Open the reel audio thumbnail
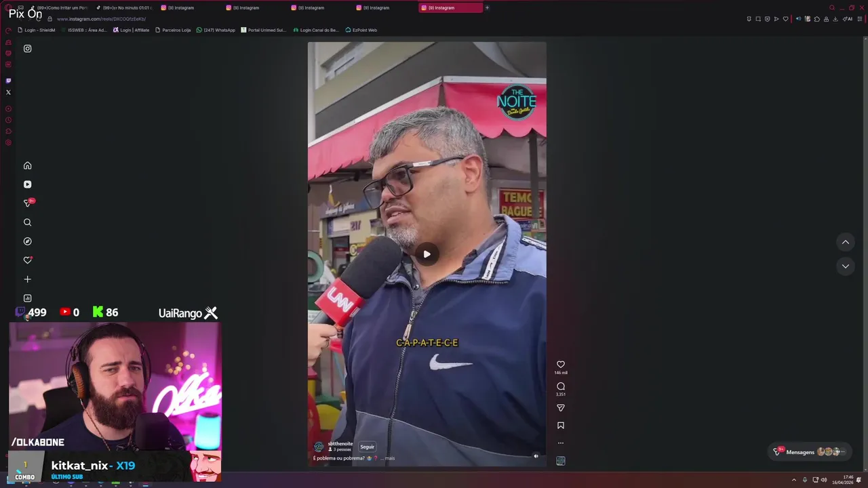This screenshot has width=868, height=488. point(561,461)
